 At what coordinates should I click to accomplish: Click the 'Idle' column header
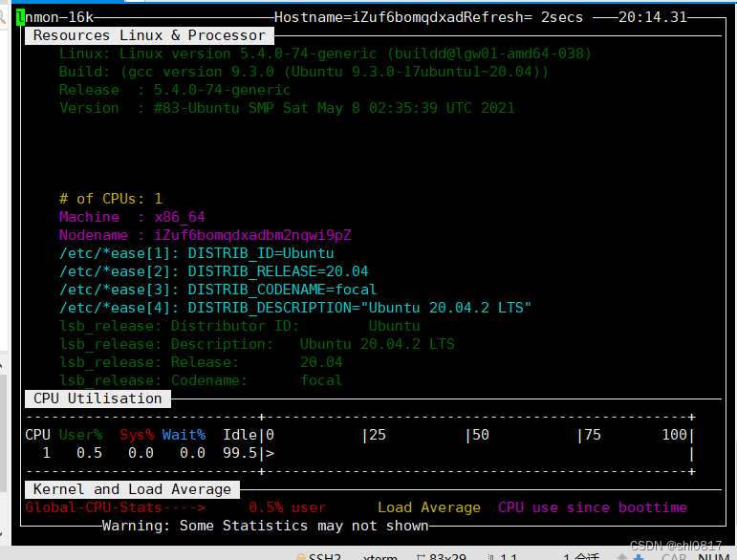(239, 435)
